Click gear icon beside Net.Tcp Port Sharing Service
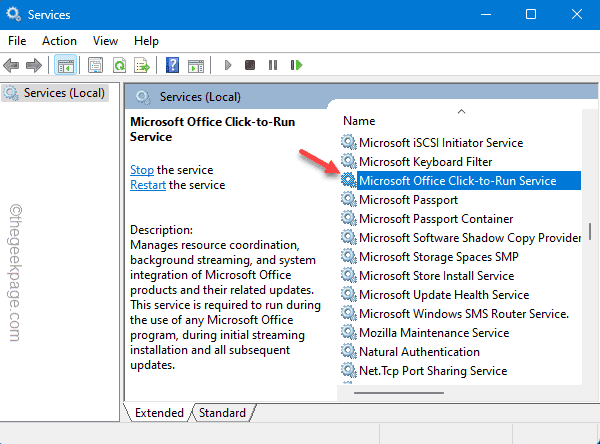600x444 pixels. (348, 371)
